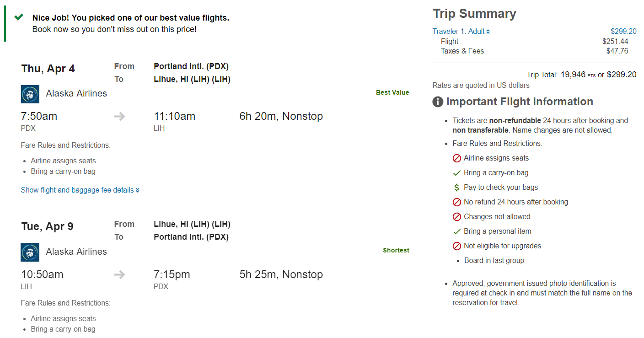Click the Best Value label
Image resolution: width=644 pixels, height=338 pixels.
point(392,92)
